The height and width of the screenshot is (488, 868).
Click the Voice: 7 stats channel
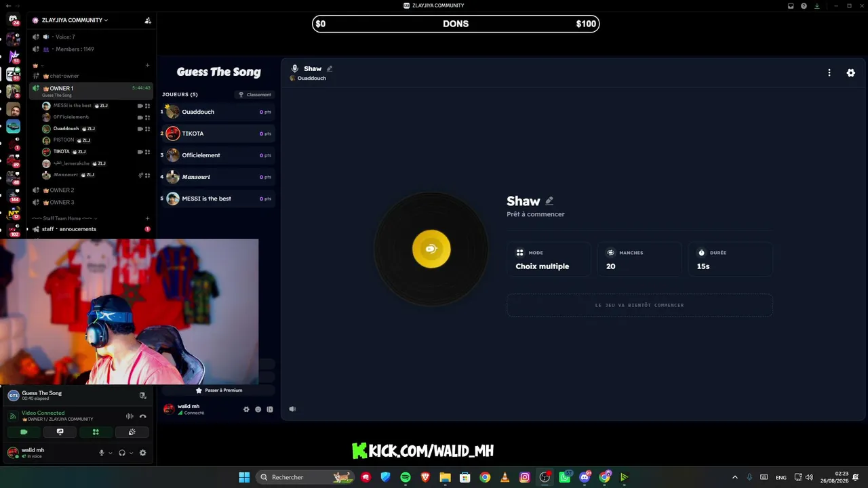pos(92,37)
